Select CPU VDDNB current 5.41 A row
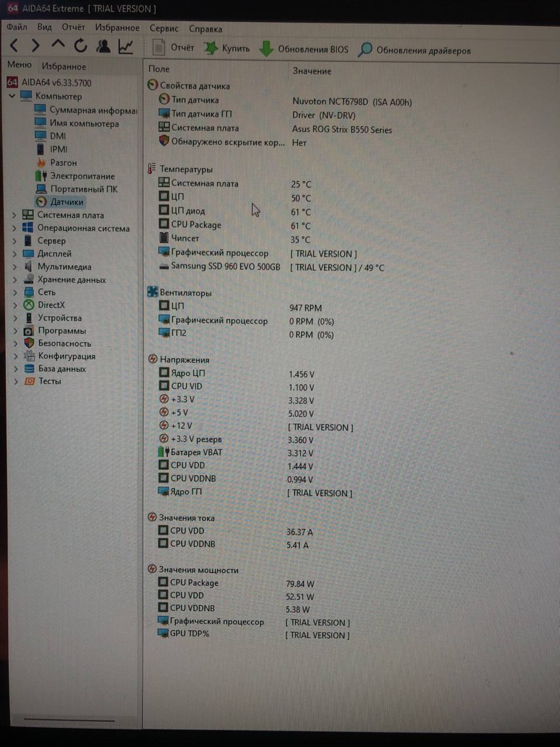The height and width of the screenshot is (747, 560). [233, 544]
